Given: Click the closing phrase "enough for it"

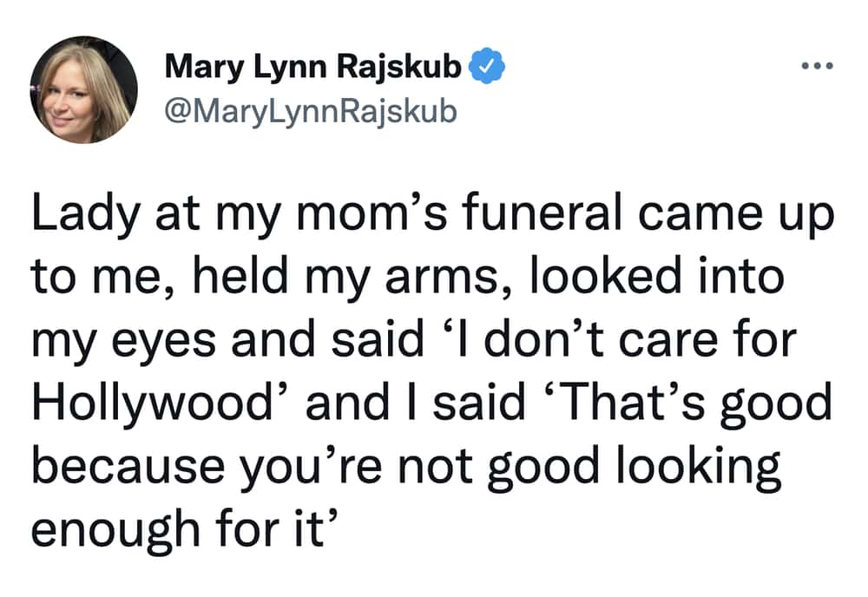Looking at the screenshot, I should coord(178,530).
